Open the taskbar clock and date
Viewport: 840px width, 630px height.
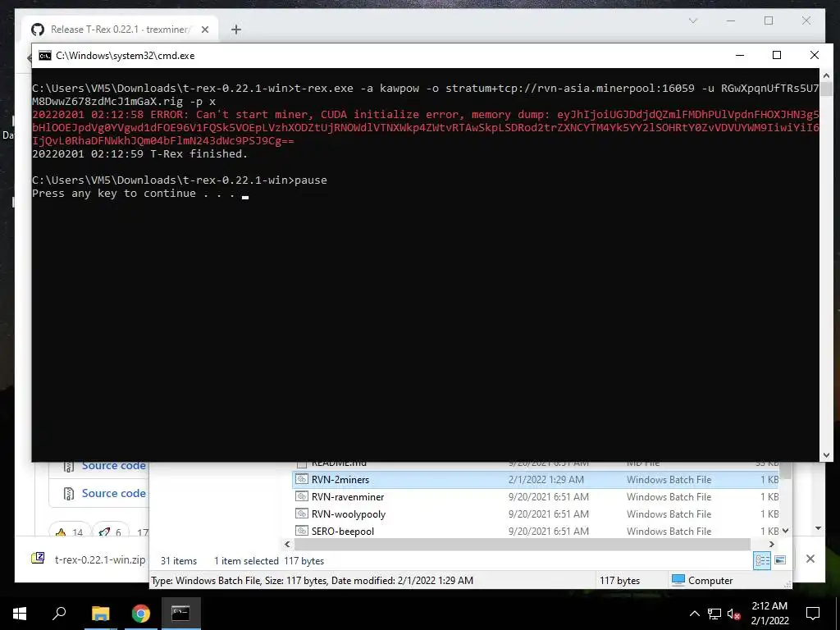pos(769,614)
